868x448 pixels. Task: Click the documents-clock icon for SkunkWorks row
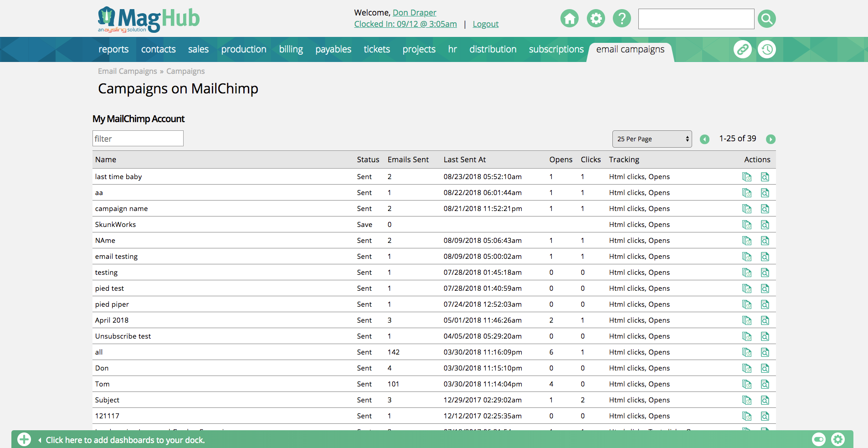coord(747,225)
